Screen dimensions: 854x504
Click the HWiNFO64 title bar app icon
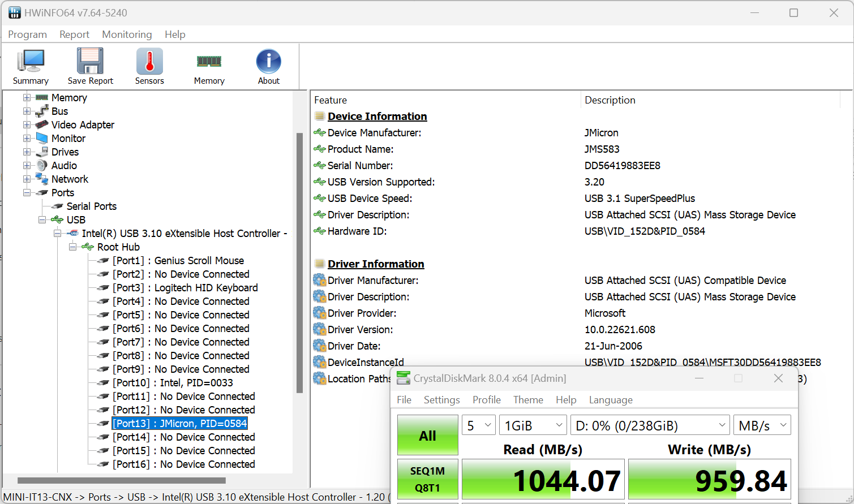pos(15,12)
